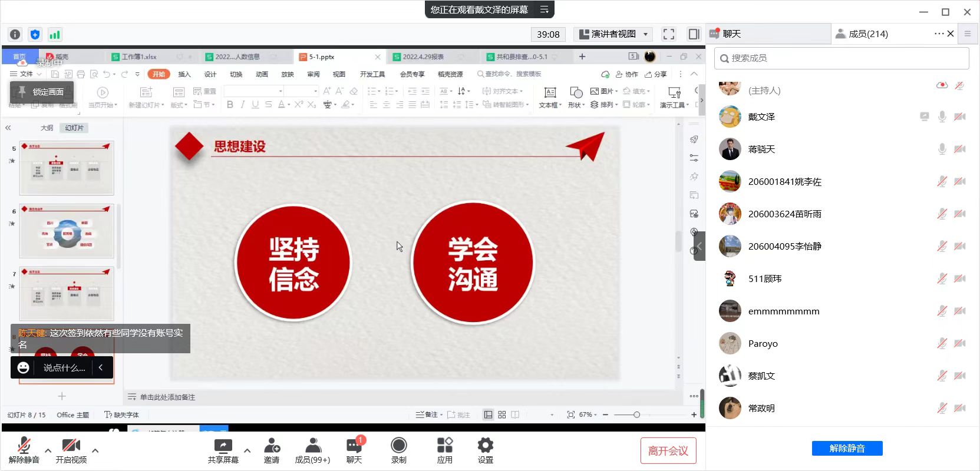980x471 pixels.
Task: Enter full screen view icon
Action: [x=669, y=34]
